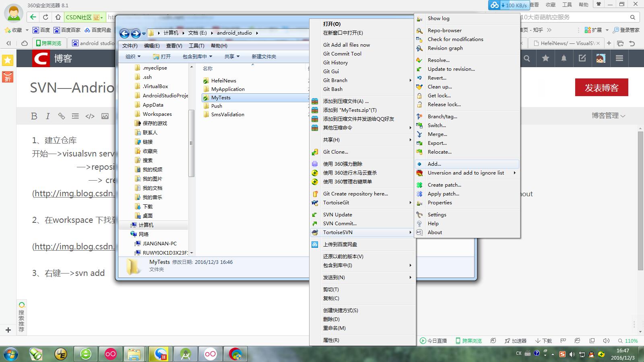Expand the 包含到库中 toolbar dropdown

(197, 57)
